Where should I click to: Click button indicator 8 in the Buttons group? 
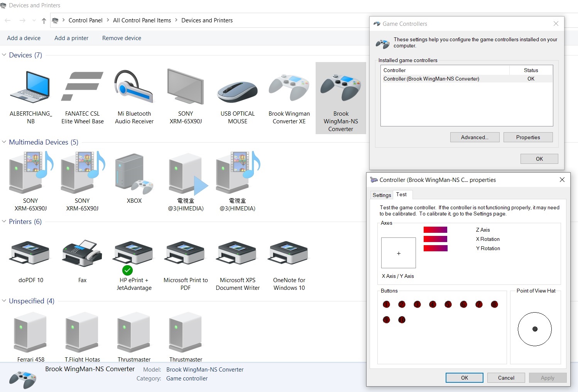494,305
